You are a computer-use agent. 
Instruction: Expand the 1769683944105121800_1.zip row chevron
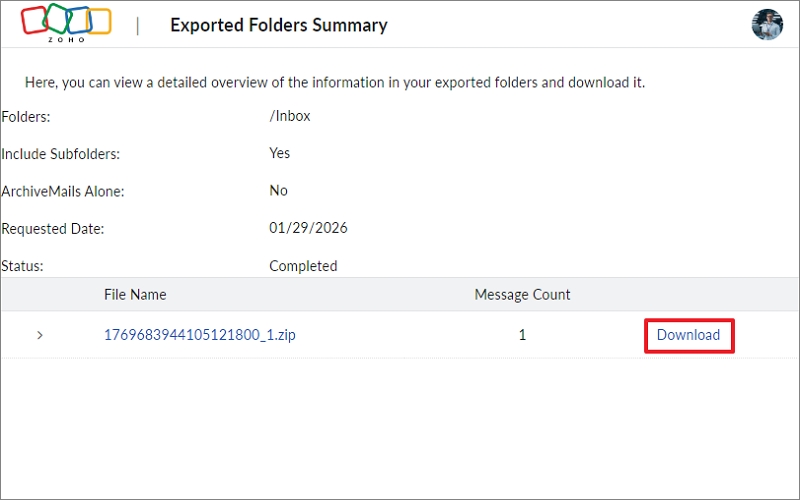tap(40, 335)
